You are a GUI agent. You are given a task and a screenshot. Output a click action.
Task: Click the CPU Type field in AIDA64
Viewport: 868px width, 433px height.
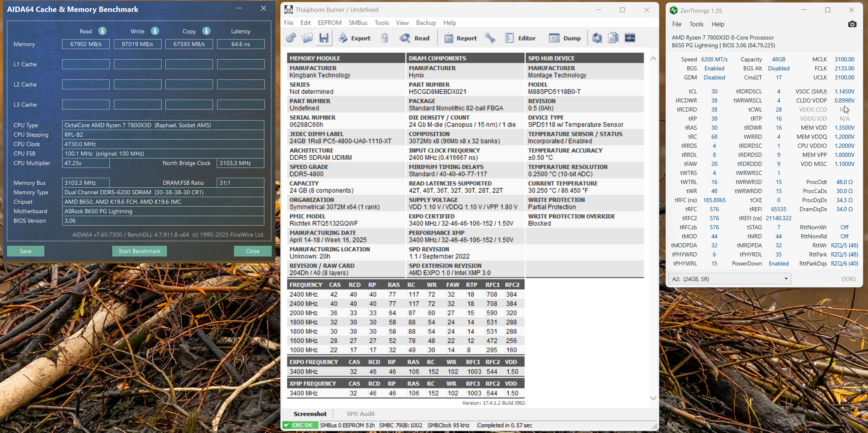pyautogui.click(x=163, y=125)
